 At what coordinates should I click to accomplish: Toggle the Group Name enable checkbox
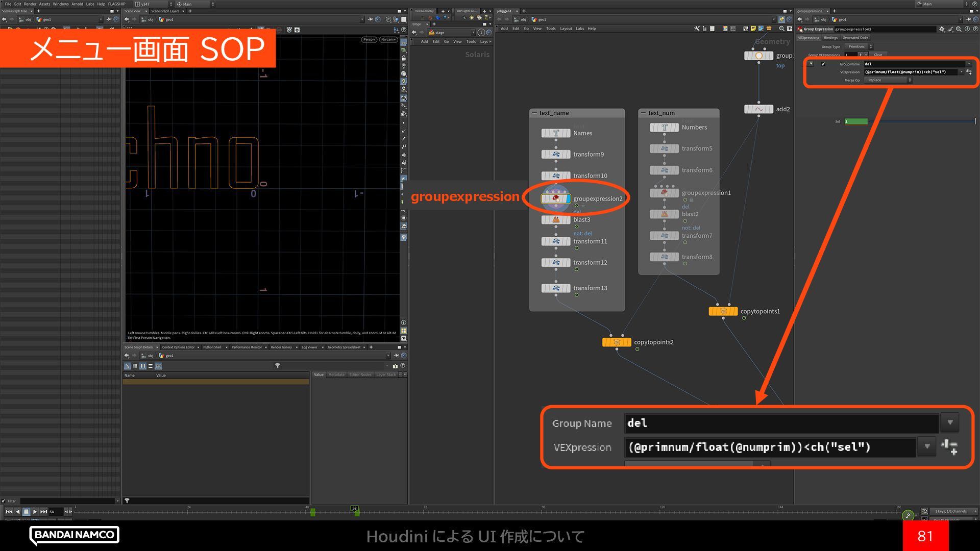tap(823, 64)
